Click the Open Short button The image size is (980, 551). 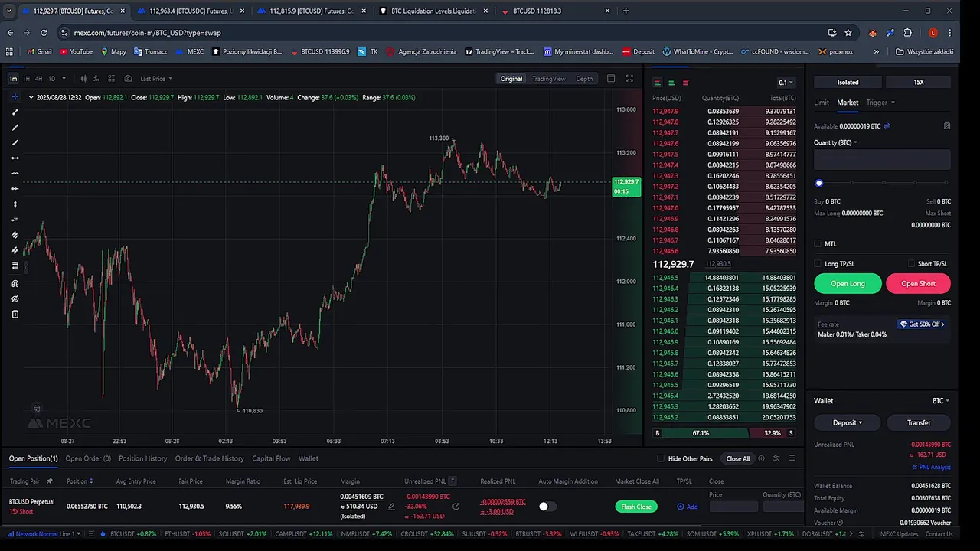(x=918, y=283)
